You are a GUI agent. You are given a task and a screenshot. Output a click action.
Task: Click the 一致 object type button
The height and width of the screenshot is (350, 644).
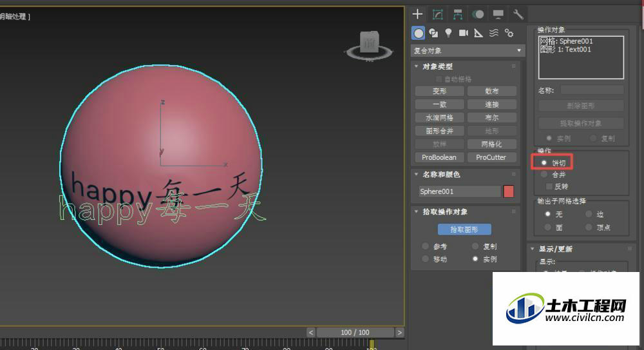(439, 104)
